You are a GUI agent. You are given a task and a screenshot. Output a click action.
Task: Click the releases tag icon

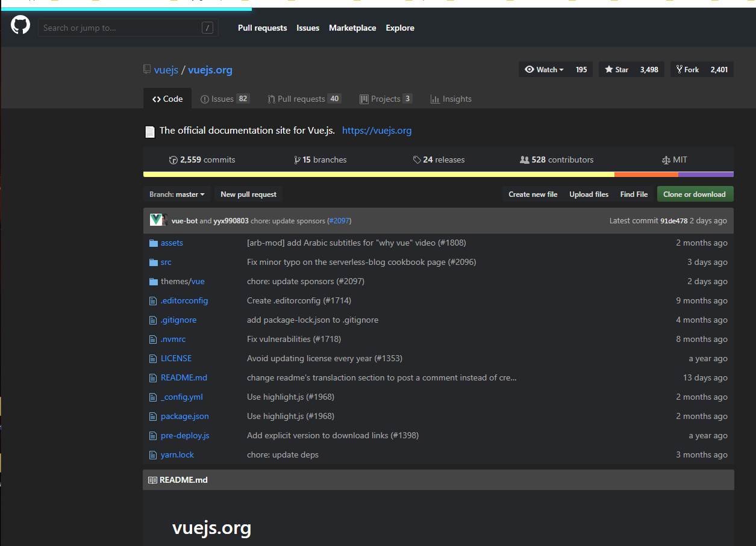(417, 160)
